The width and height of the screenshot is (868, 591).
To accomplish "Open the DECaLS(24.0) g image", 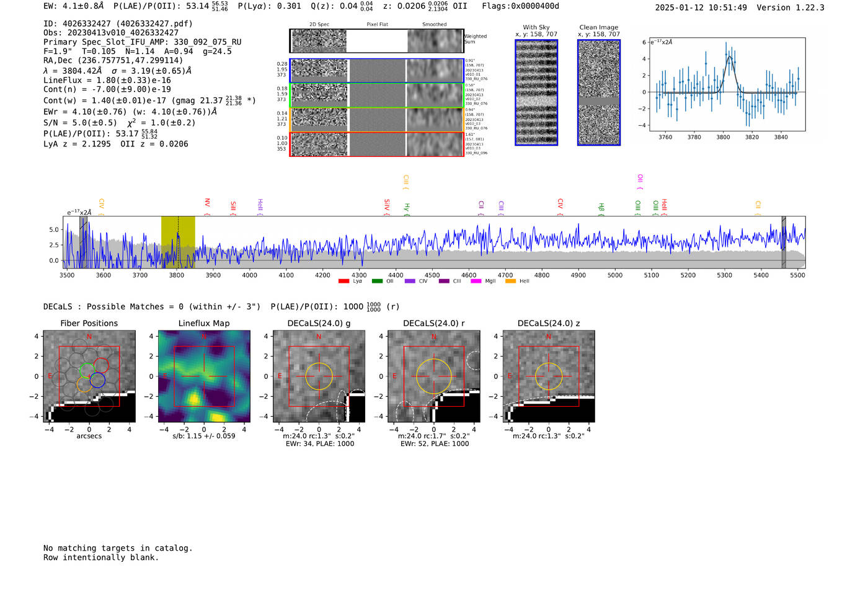I will click(x=319, y=376).
